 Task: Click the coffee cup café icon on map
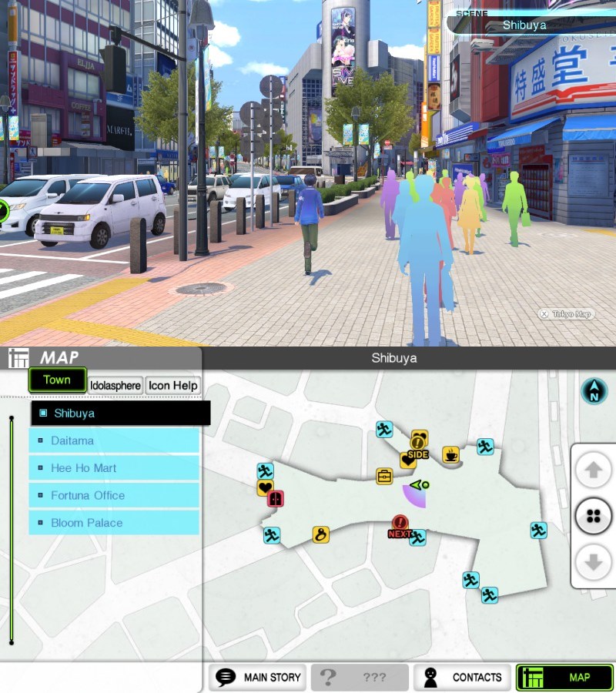450,454
